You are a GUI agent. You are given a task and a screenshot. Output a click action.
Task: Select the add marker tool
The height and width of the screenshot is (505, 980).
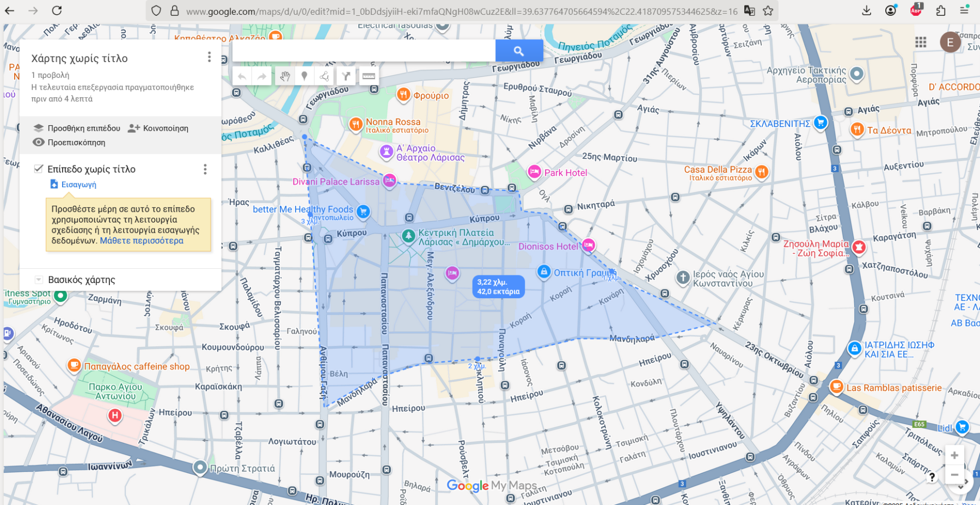tap(304, 76)
